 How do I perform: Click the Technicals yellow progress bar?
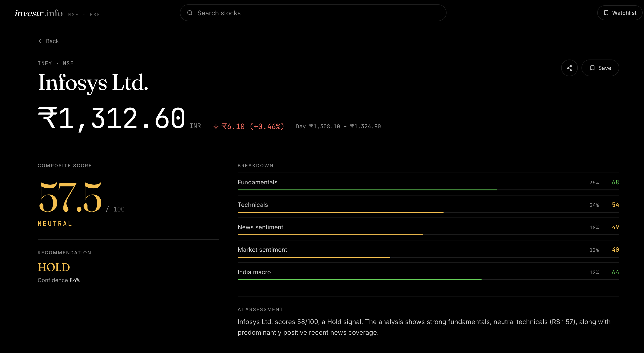pyautogui.click(x=341, y=212)
